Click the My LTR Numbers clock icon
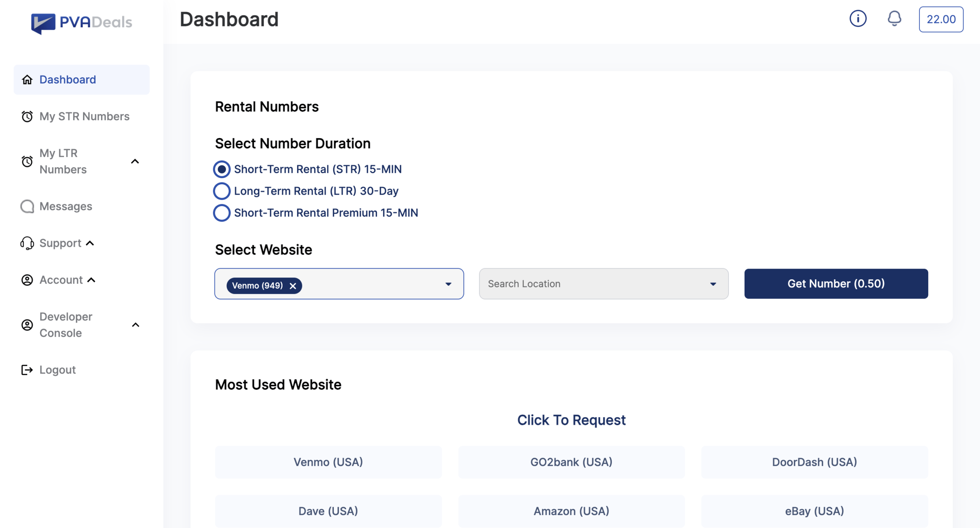The image size is (980, 528). pyautogui.click(x=27, y=161)
